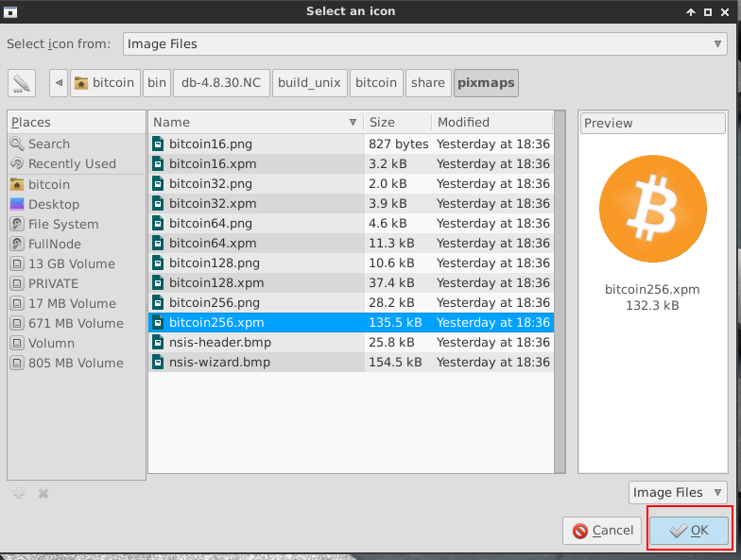Click the 135.5 kB size cell
Screen dimensions: 741x560
pyautogui.click(x=395, y=323)
